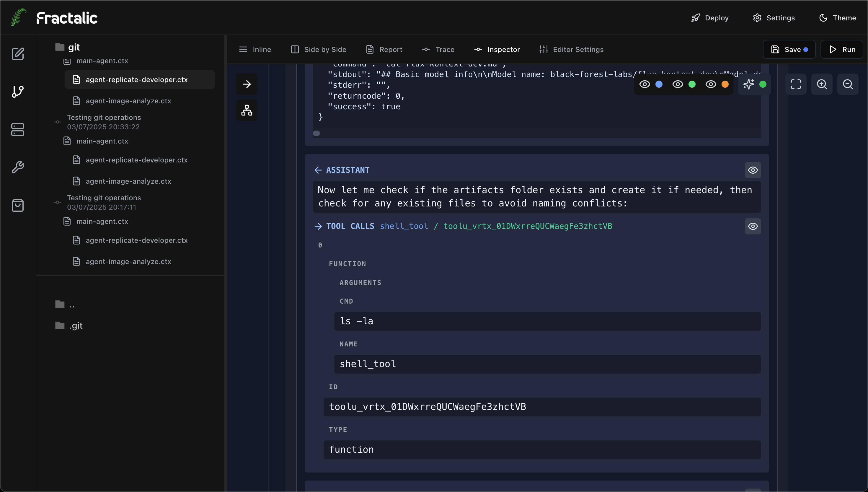The image size is (868, 492).
Task: Click the Save button
Action: point(789,49)
